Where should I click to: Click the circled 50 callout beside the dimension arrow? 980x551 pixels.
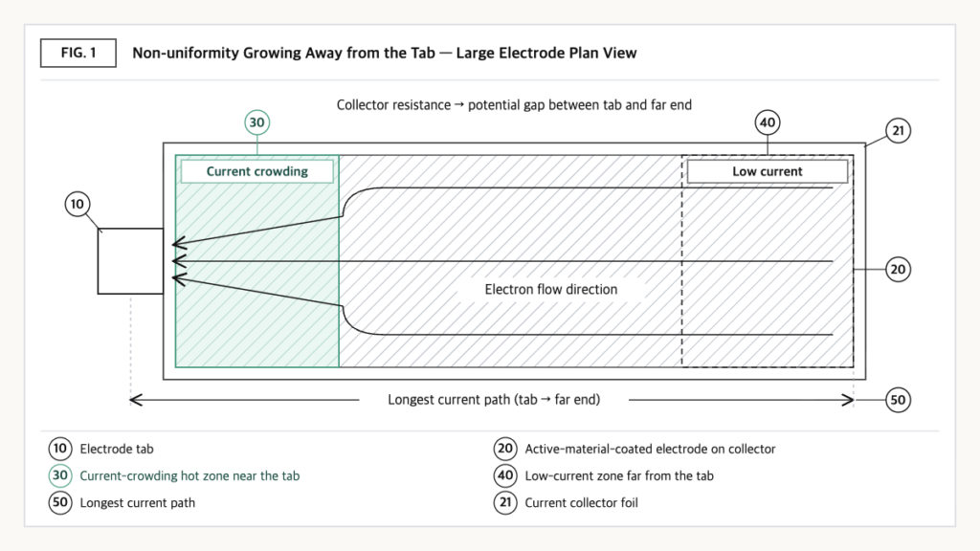coord(898,400)
